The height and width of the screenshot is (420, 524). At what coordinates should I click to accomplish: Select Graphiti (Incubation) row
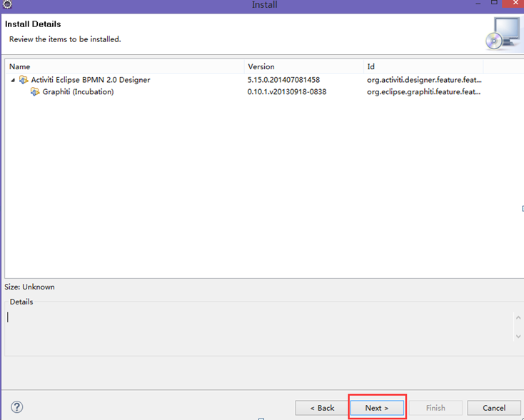[x=264, y=92]
